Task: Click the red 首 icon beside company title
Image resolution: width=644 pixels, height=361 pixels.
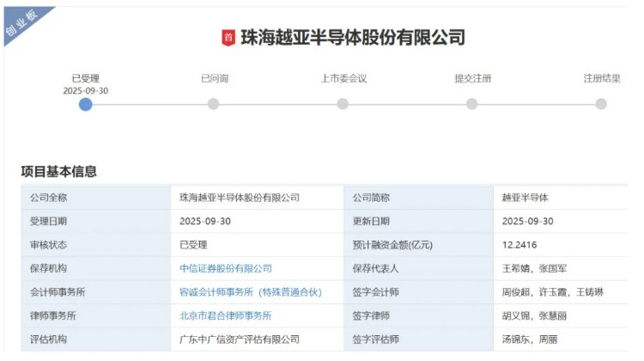Action: pyautogui.click(x=228, y=38)
